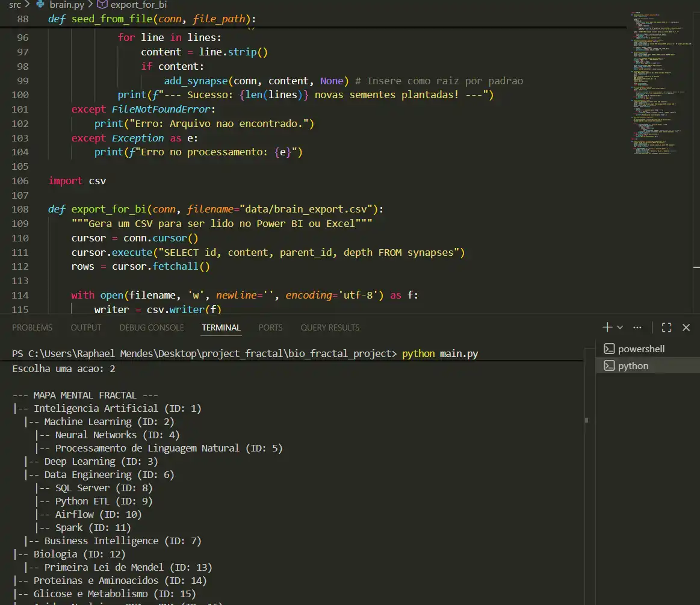Select the python terminal session
This screenshot has width=700, height=605.
(x=633, y=366)
